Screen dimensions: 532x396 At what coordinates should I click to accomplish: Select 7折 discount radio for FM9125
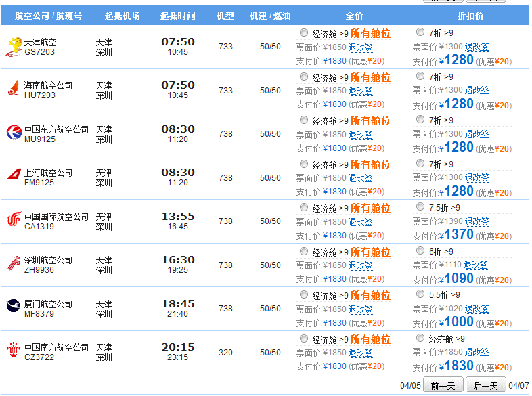(420, 163)
